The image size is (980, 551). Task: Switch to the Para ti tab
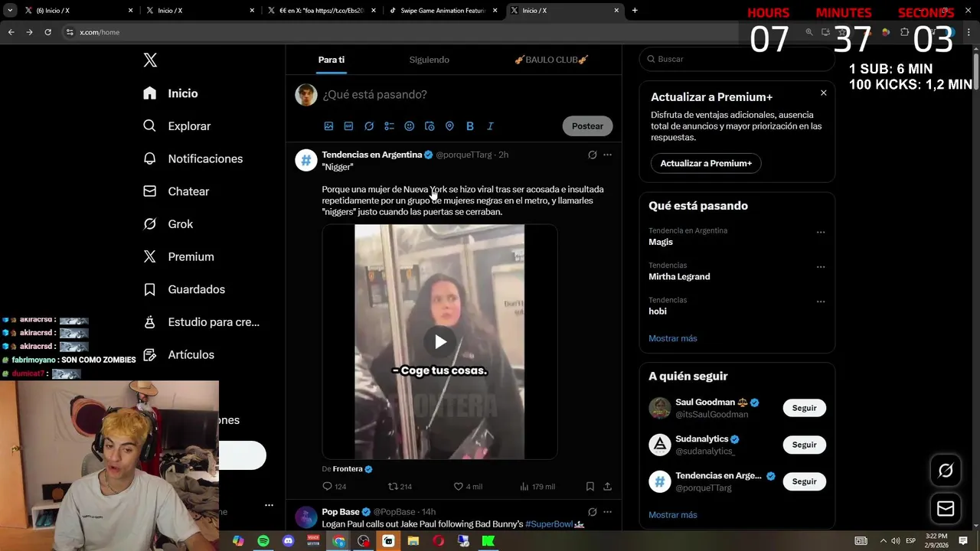[332, 60]
